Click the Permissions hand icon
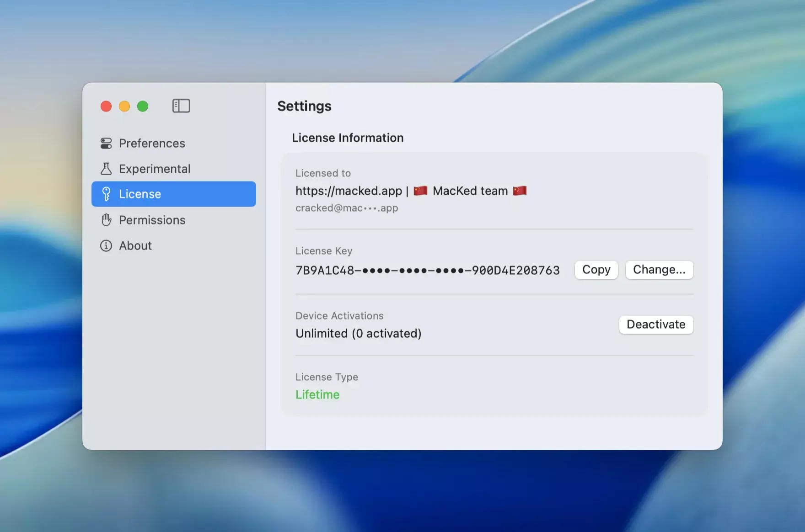The image size is (805, 532). point(106,220)
